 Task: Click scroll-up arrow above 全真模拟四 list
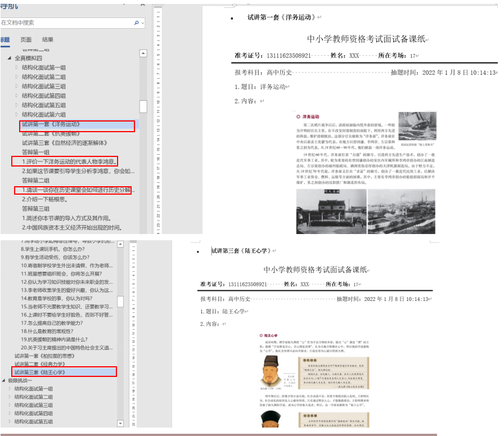pos(143,53)
